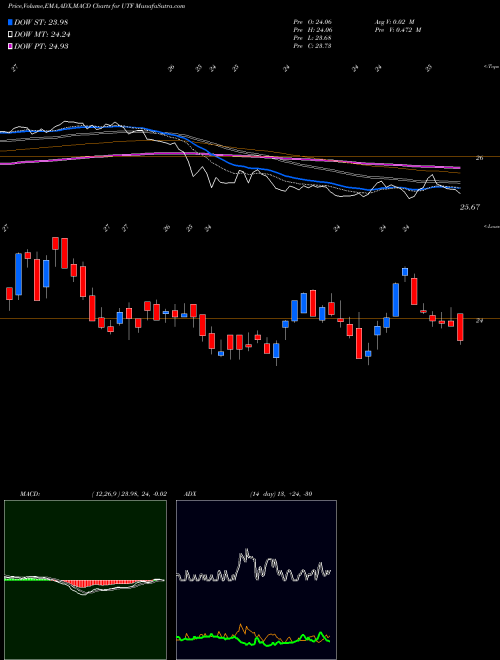Click the magenta DOW PT legend swatch

[x=10, y=46]
